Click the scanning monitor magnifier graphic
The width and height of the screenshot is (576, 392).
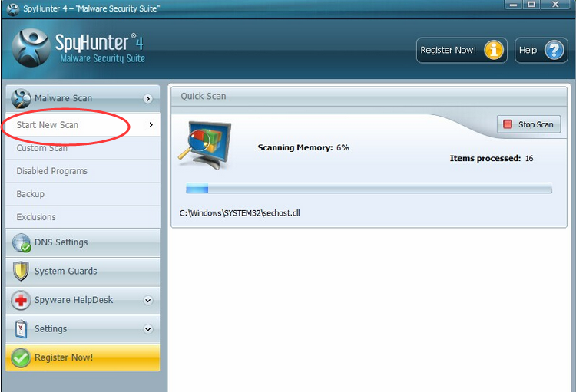click(205, 145)
